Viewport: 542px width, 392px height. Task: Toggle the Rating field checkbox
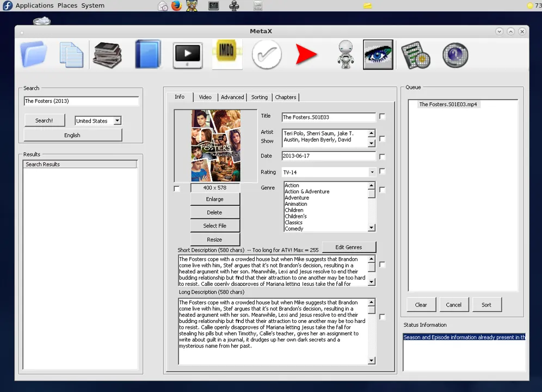(382, 171)
